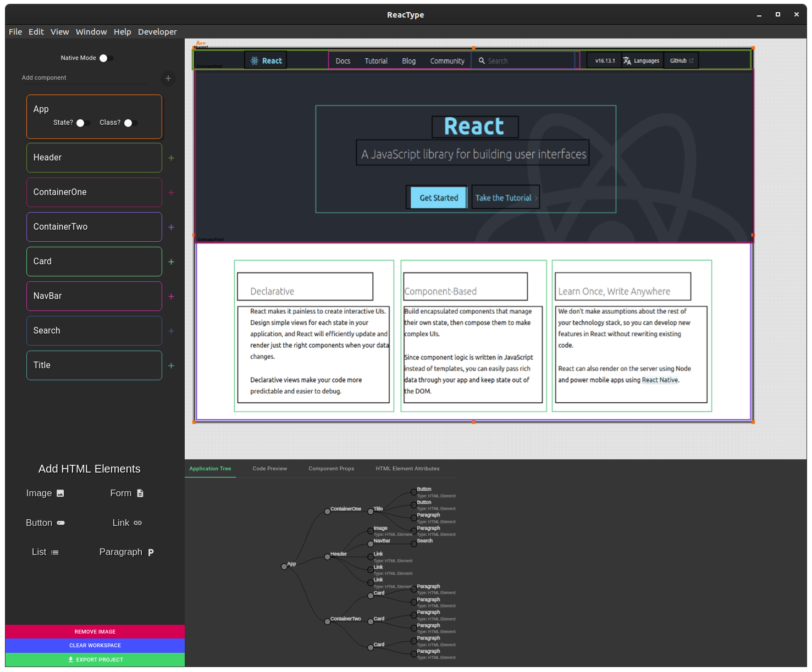The width and height of the screenshot is (812, 672).
Task: Switch to the Code Preview tab
Action: pos(270,469)
